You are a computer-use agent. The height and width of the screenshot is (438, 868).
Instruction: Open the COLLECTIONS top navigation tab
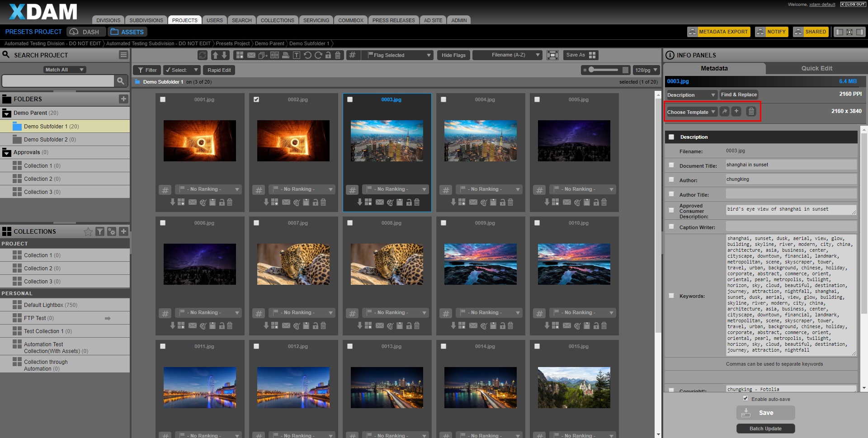(x=277, y=20)
